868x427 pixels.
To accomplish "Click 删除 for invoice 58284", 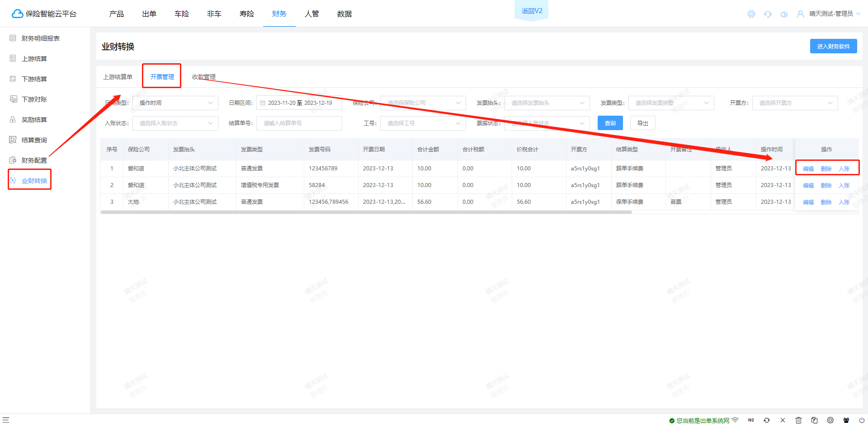I will tap(826, 185).
